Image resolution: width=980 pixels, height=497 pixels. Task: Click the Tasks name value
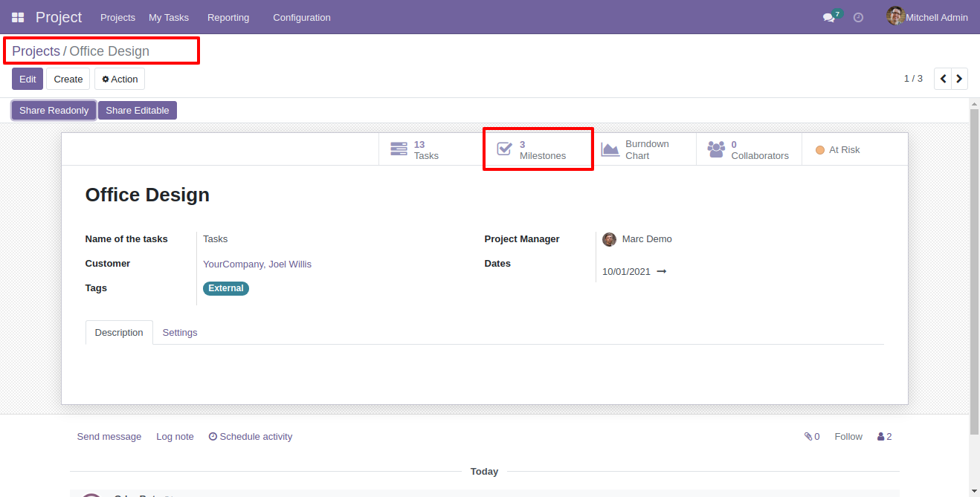tap(216, 239)
